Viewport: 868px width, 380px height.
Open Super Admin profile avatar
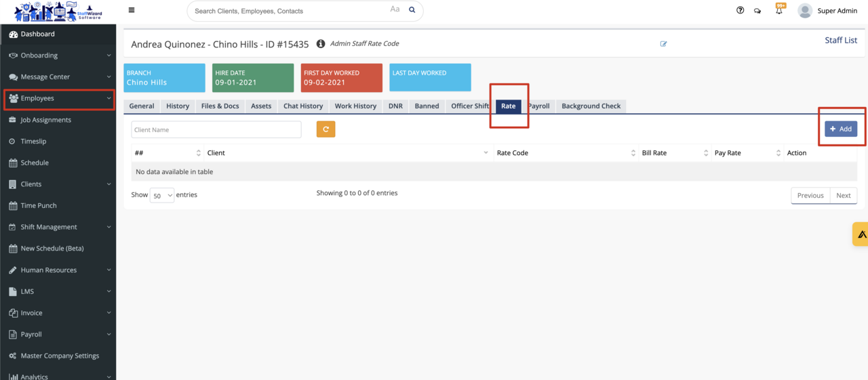coord(804,10)
